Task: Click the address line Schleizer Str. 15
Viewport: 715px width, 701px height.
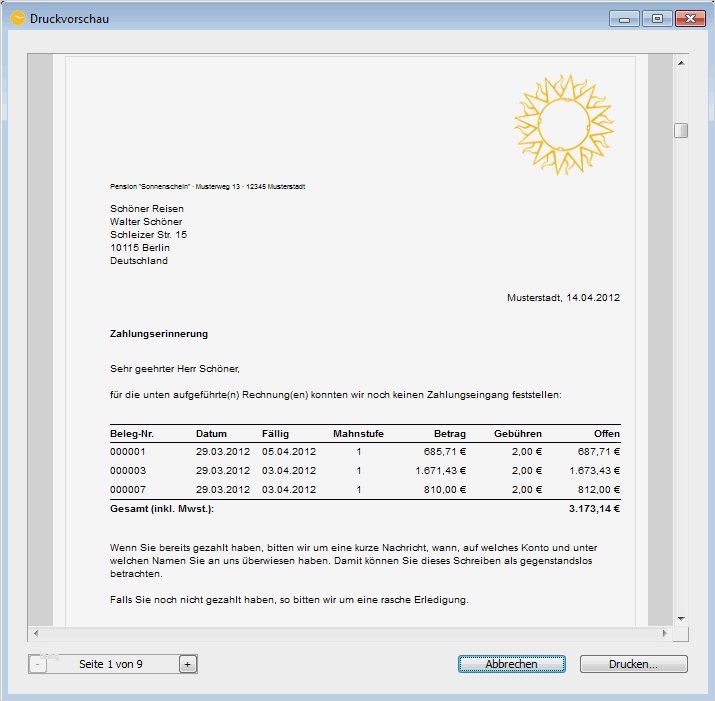Action: tap(148, 235)
